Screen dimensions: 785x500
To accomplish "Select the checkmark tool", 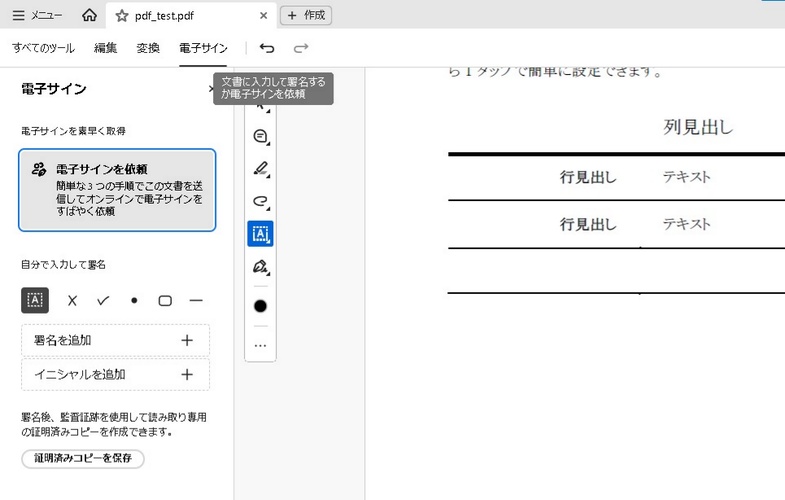I will [103, 300].
